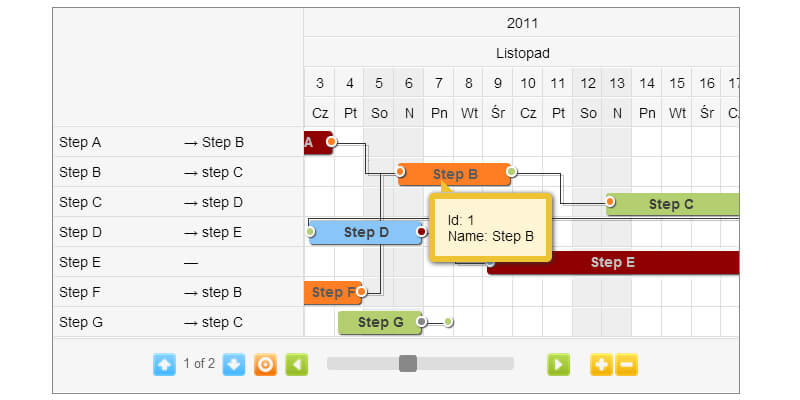Image resolution: width=800 pixels, height=400 pixels.
Task: Click right connector dot of Step B
Action: [x=511, y=172]
